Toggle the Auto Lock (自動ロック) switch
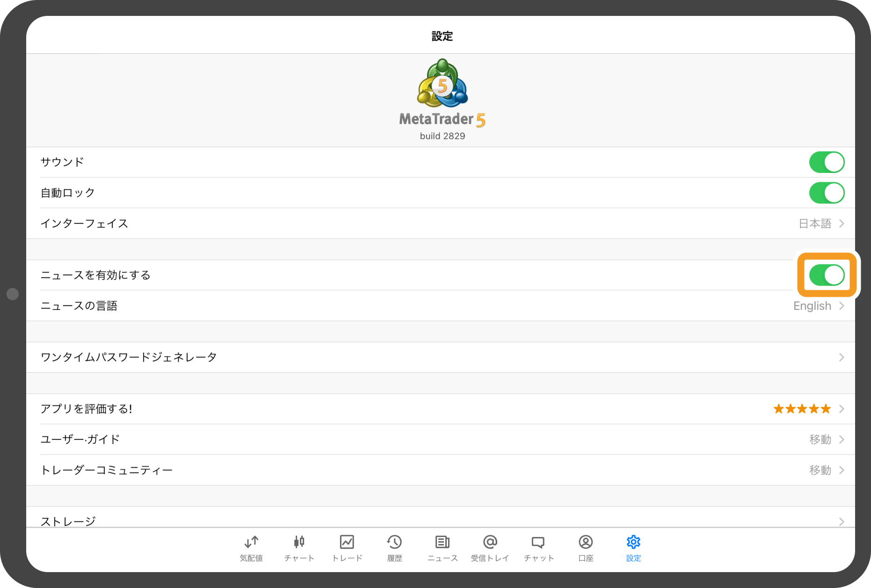Screen dimensions: 871x588 pos(826,193)
